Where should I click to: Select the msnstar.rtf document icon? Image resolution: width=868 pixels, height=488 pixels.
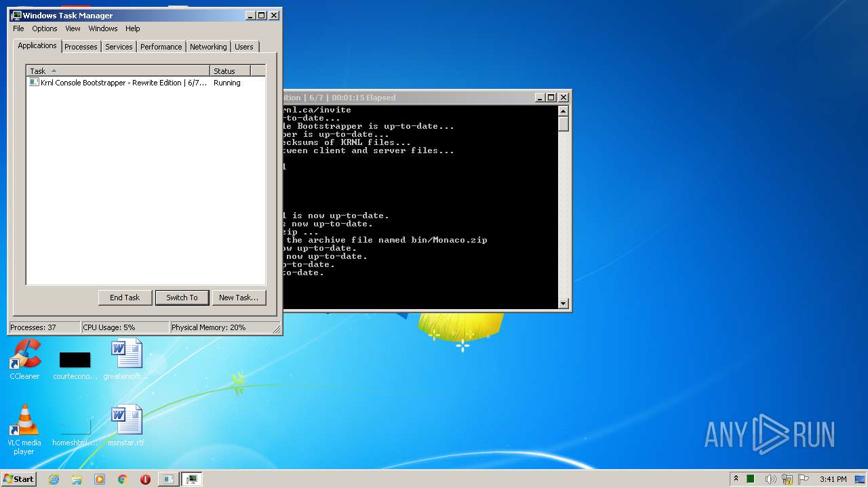(x=126, y=426)
